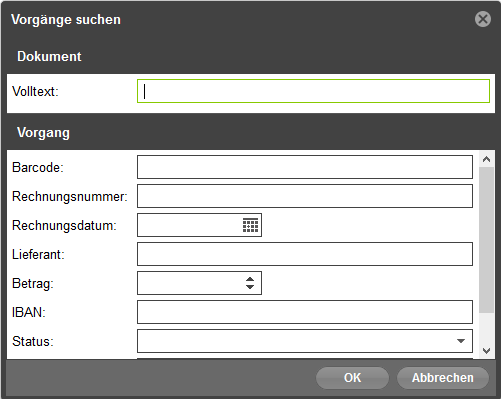Screen dimensions: 501x399
Task: Click the IBAN: label
Action: tap(29, 312)
